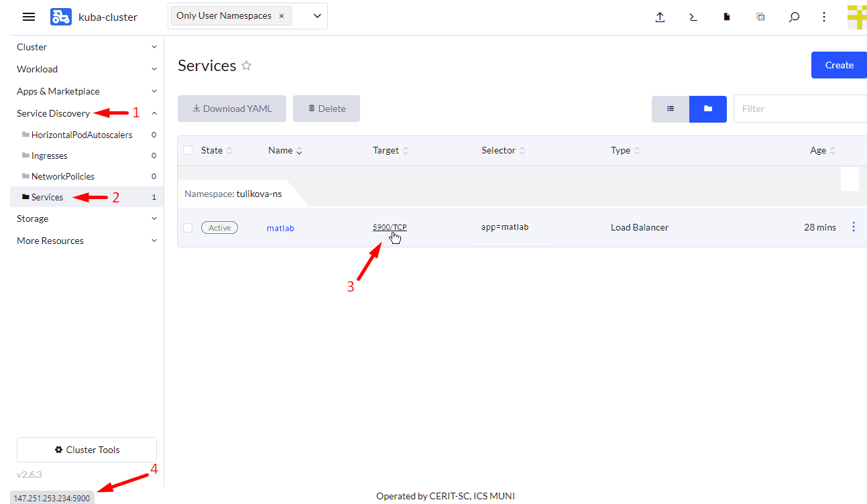Expand the Workload sidebar section
Screen dimensions: 867x504
coord(86,69)
